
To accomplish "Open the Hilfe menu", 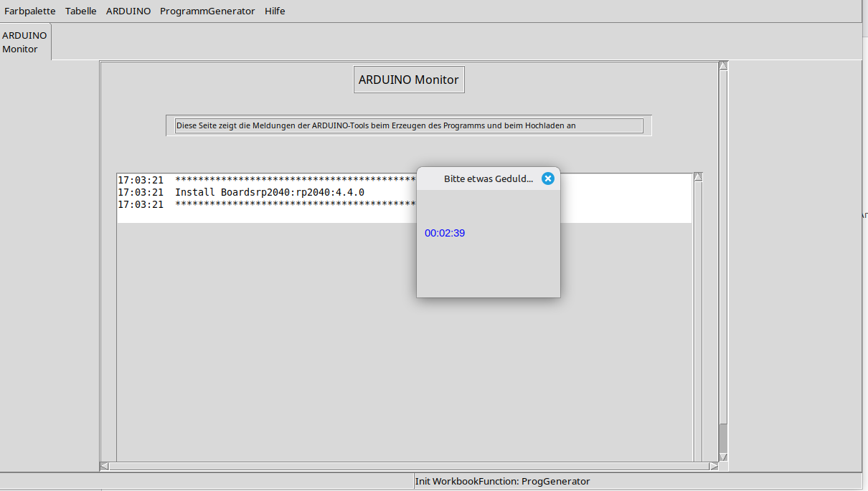I will (x=275, y=11).
